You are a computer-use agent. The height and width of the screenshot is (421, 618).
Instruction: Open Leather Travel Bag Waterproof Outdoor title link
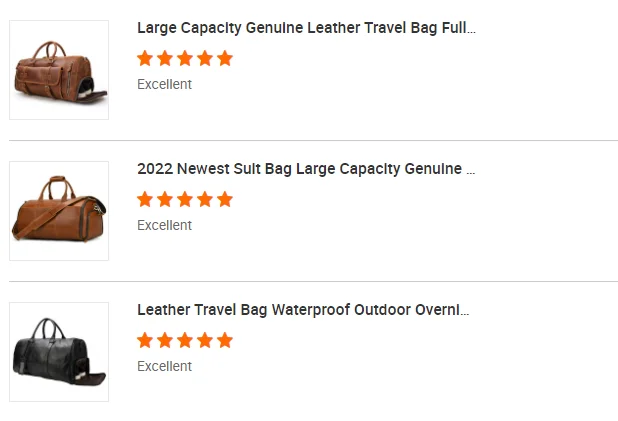(303, 310)
